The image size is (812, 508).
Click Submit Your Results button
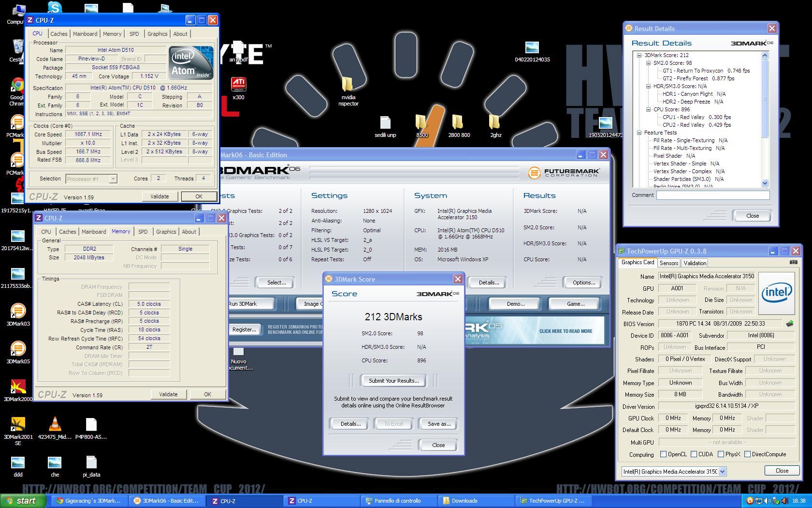click(x=393, y=381)
